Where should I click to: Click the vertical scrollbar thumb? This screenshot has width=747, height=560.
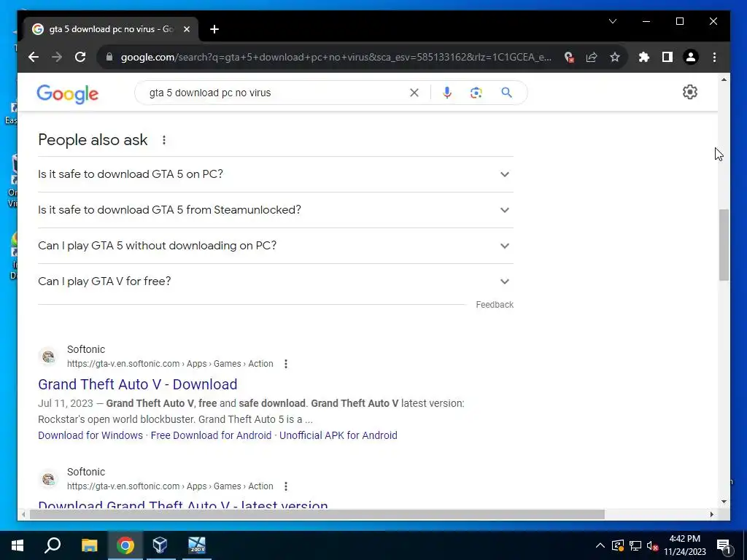tap(724, 245)
